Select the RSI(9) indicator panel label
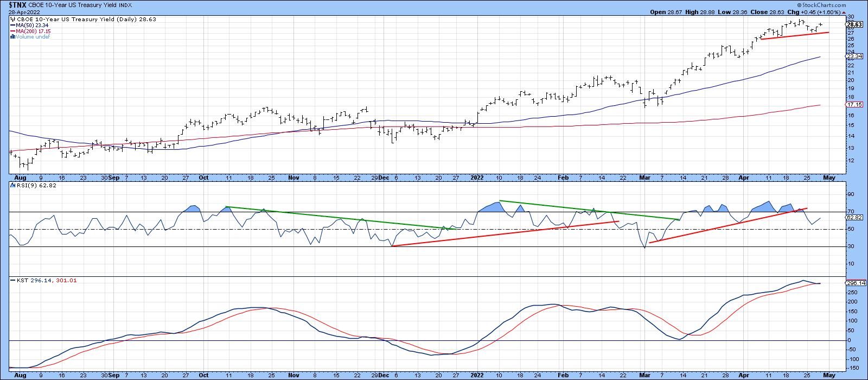Screen dimensions: 868x380 [21, 186]
